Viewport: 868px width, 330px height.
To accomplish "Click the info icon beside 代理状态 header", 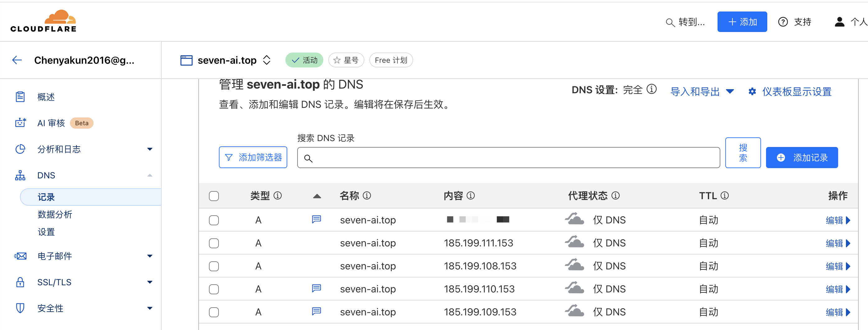I will point(615,195).
